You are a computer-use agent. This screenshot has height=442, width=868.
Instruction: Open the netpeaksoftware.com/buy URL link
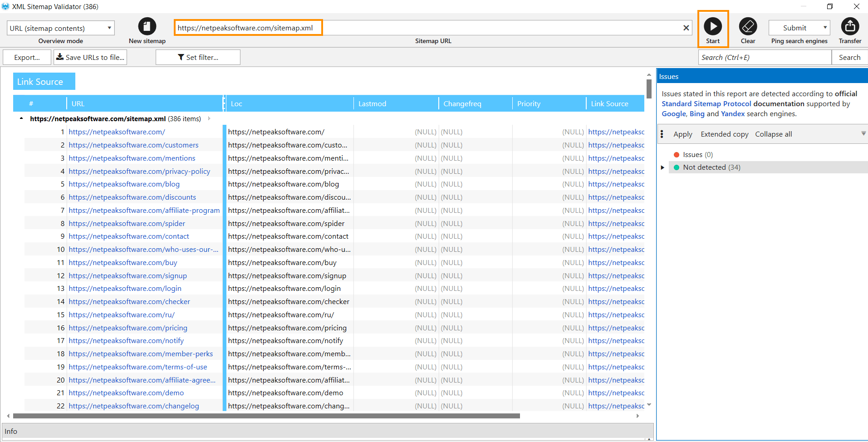[x=123, y=262]
